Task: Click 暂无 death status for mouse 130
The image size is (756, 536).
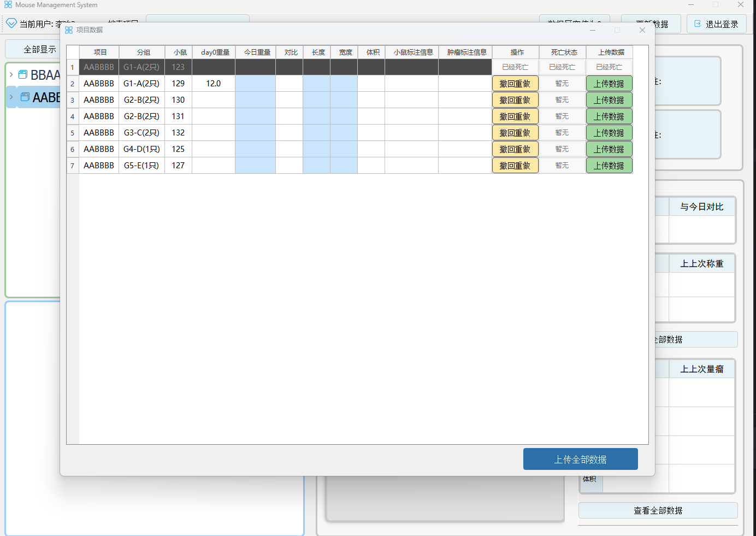Action: click(562, 100)
